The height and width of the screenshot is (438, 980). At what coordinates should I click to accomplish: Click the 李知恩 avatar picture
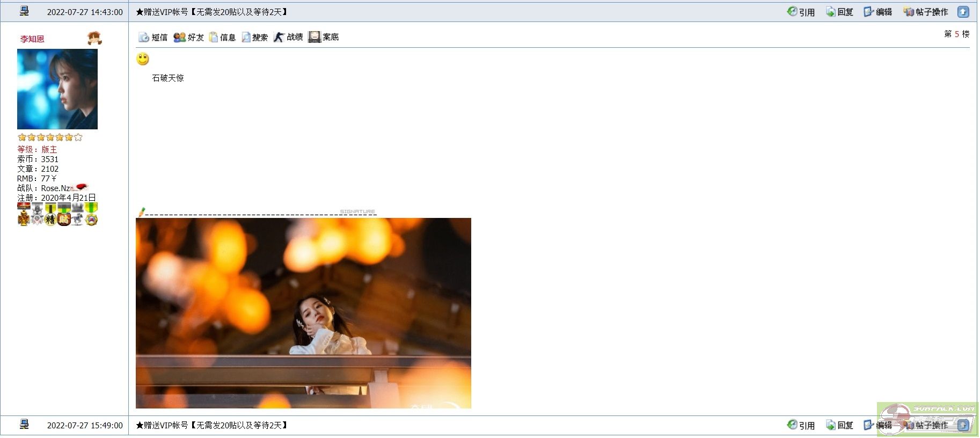(x=57, y=89)
